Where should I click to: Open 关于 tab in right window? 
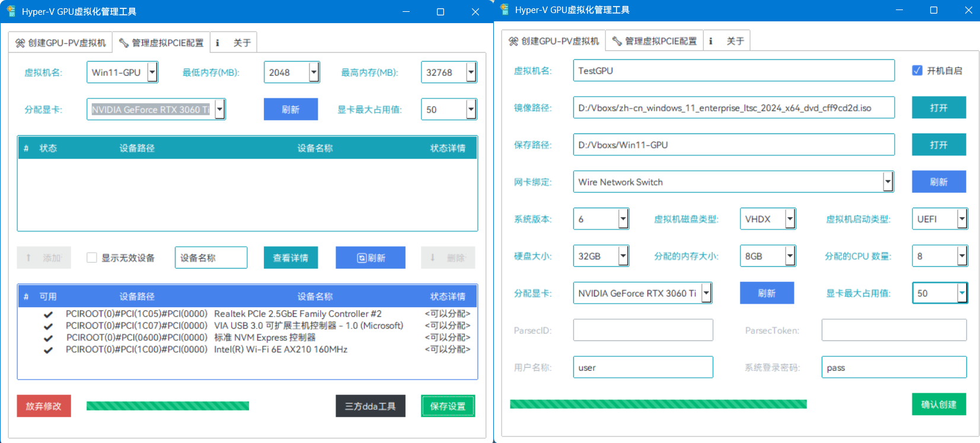point(727,41)
